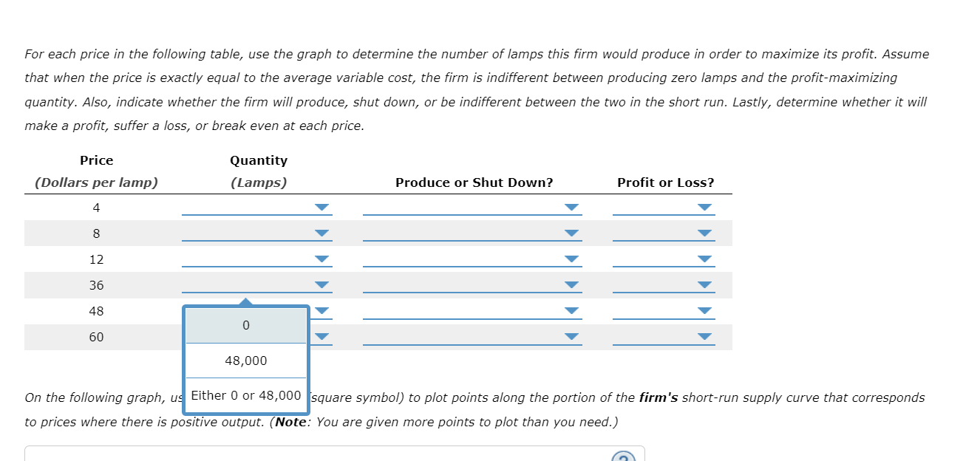
Task: Open the Profit or Loss dropdown for price 4
Action: (x=664, y=208)
